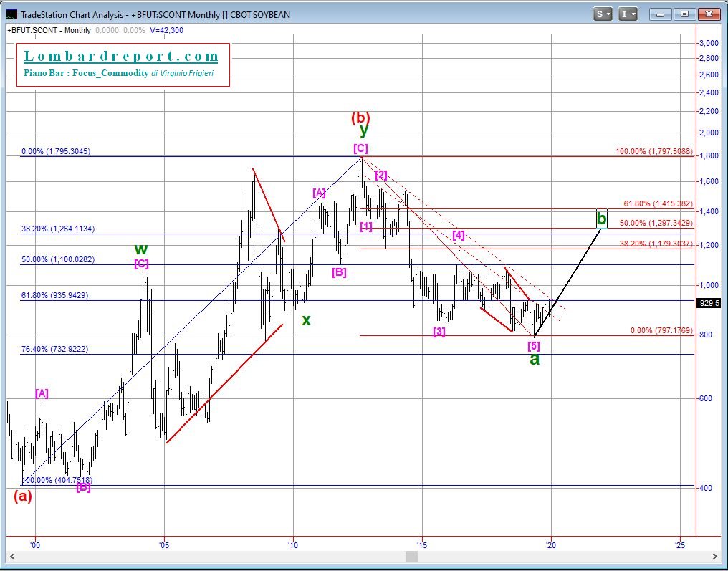Click the Lombardreport.com heading link
Image resolution: width=728 pixels, height=571 pixels.
(121, 57)
